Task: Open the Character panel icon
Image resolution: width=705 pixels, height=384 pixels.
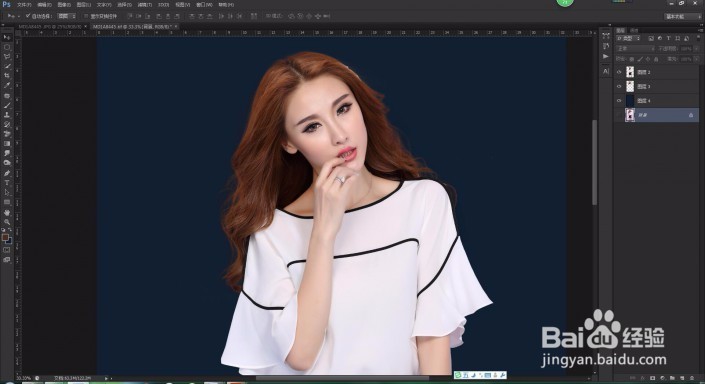Action: point(606,71)
